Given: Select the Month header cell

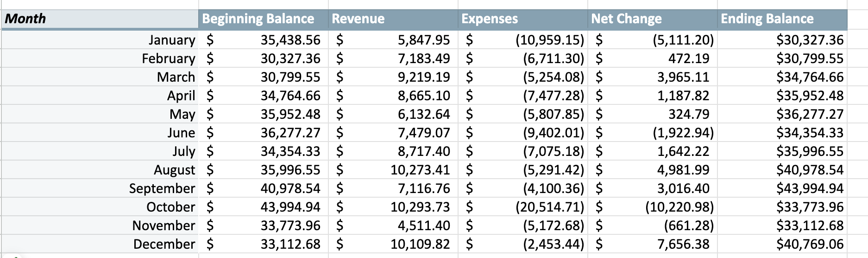Looking at the screenshot, I should [x=100, y=19].
